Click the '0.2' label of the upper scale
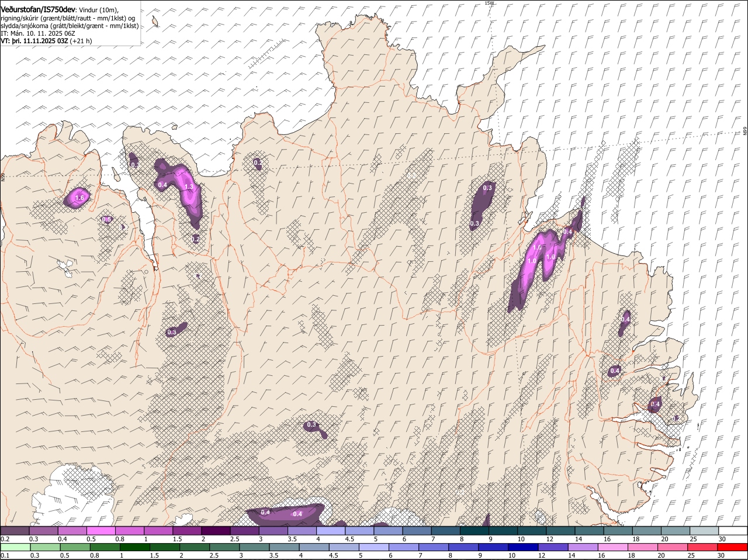The width and height of the screenshot is (748, 560). (x=5, y=539)
